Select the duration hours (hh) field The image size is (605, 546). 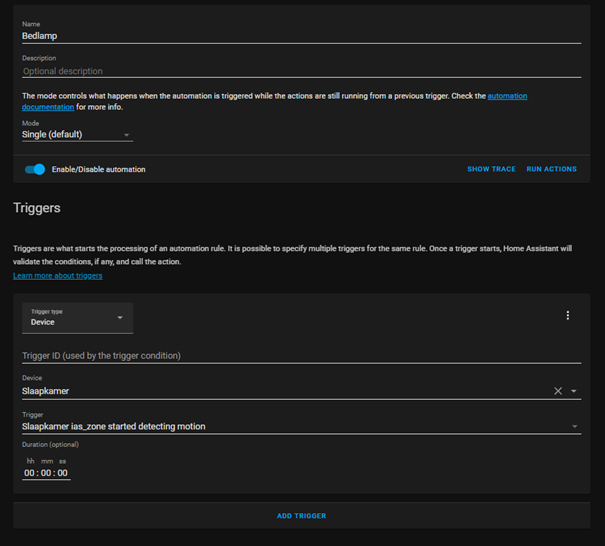click(x=30, y=473)
